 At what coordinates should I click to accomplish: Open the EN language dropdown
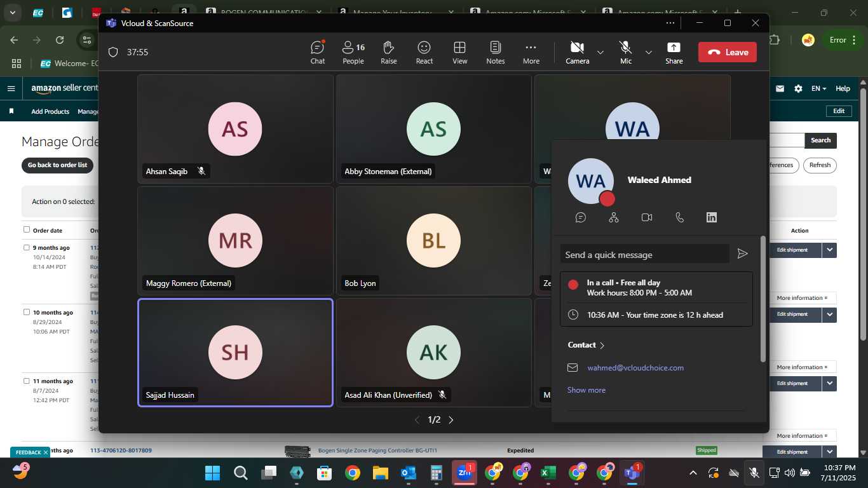(x=818, y=89)
